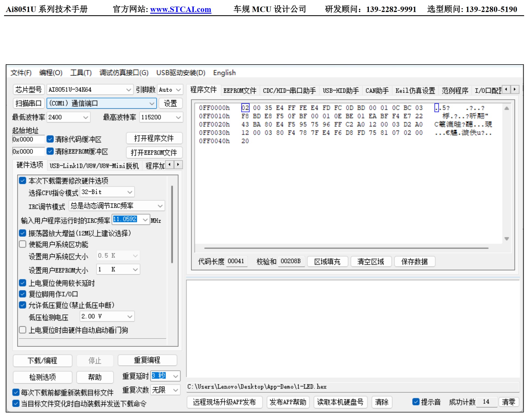Enable 使能用户系统区功能 checkbox
This screenshot has width=532, height=416.
23,244
